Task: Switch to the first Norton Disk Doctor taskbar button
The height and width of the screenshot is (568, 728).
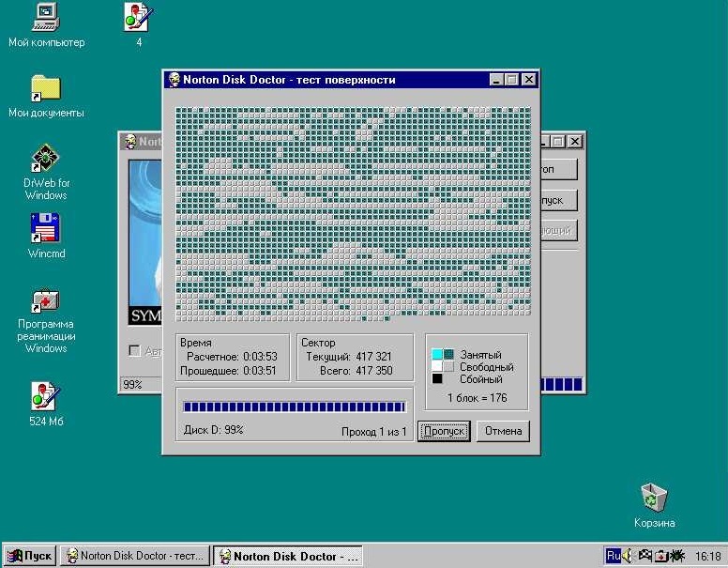Action: 134,556
